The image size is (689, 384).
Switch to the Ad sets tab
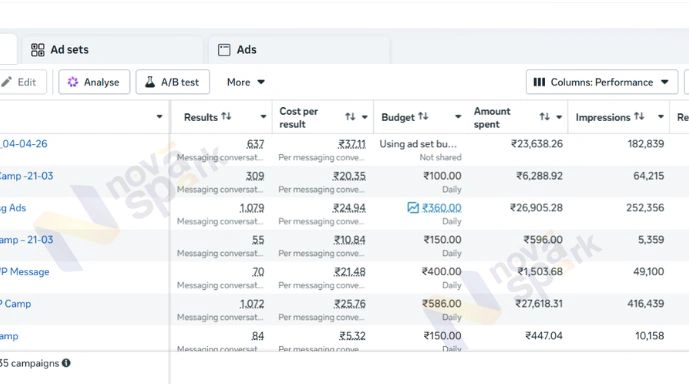(112, 50)
